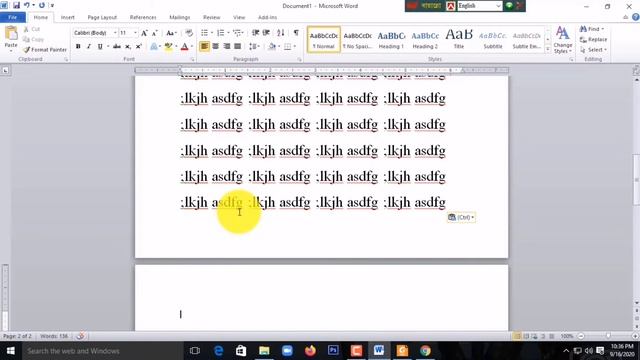This screenshot has height=360, width=640.
Task: Toggle Show/Hide paragraph marks
Action: click(296, 33)
